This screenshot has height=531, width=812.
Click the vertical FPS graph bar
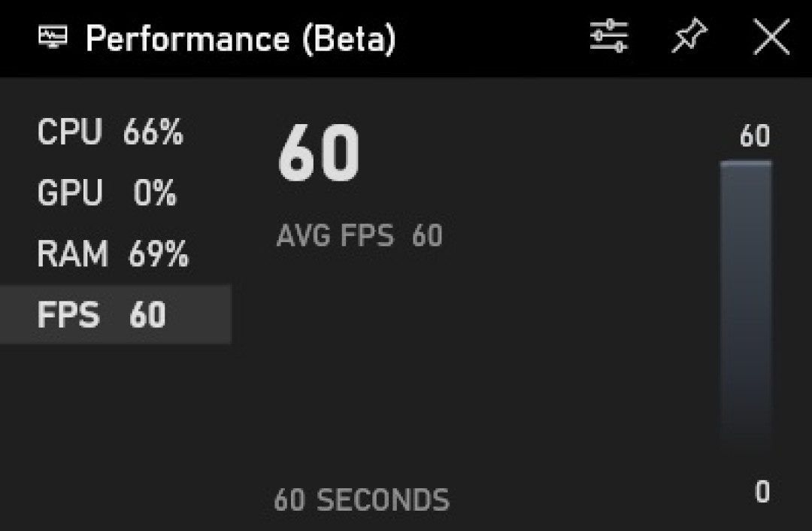pyautogui.click(x=745, y=301)
